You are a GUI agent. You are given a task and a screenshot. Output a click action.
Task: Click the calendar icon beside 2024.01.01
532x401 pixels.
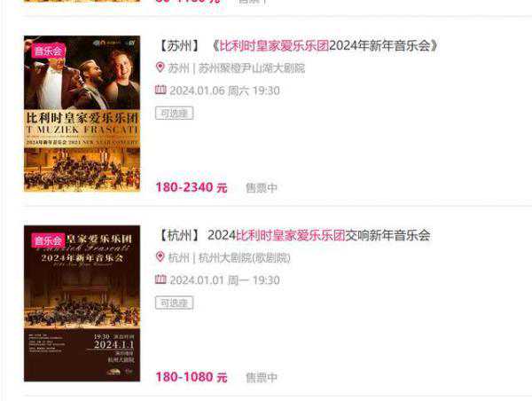click(x=160, y=279)
